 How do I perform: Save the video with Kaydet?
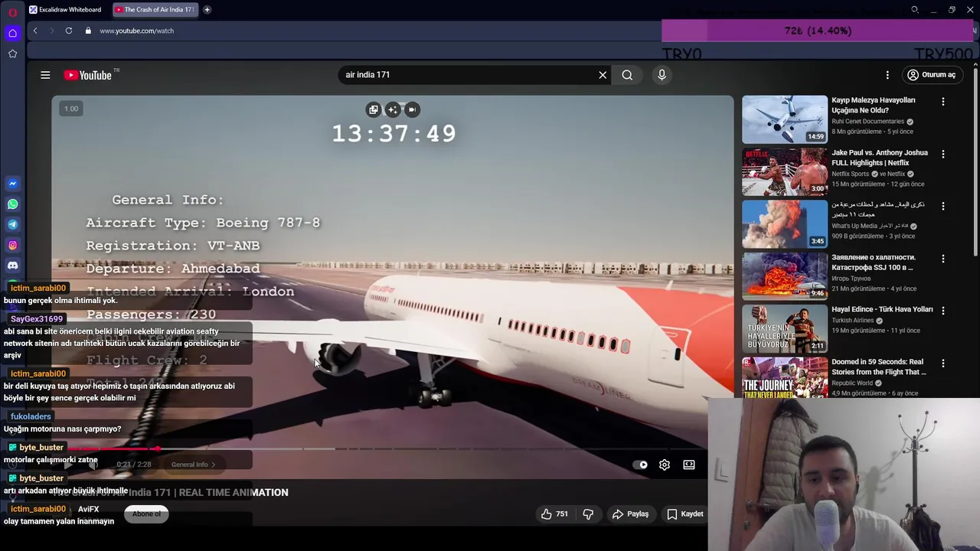pos(684,514)
